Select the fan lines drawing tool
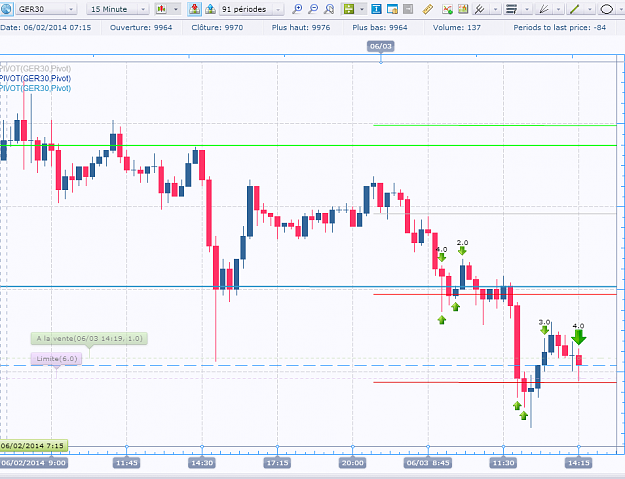Viewport: 625px width, 479px height. pyautogui.click(x=543, y=9)
